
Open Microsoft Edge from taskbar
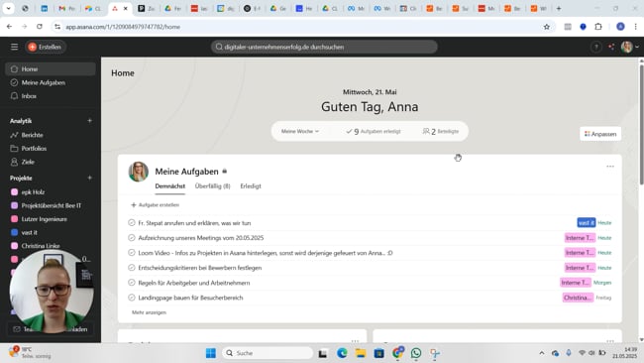tap(342, 353)
